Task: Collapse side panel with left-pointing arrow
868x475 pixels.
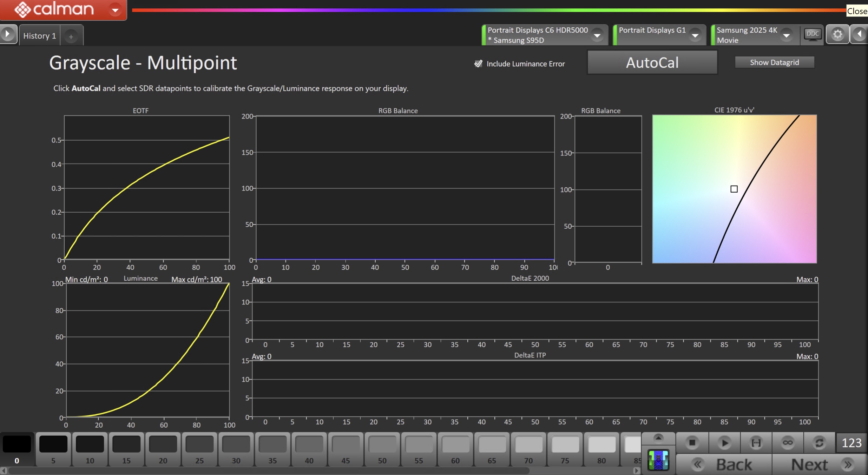Action: coord(859,34)
